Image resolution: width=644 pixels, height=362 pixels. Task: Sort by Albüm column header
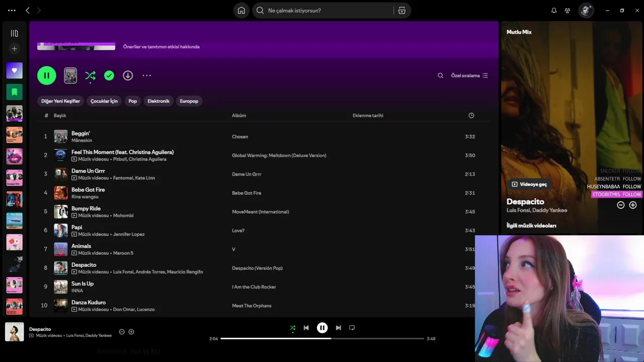(x=239, y=116)
